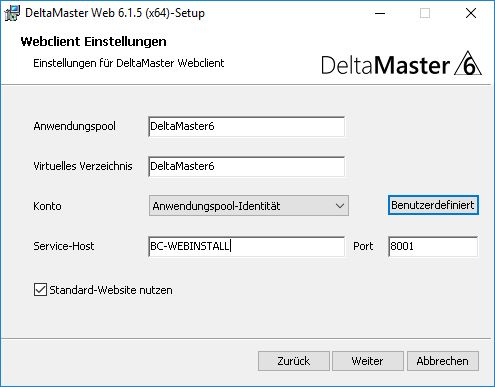Click the DeltaMaster 6 logo
This screenshot has height=387, width=495.
(x=401, y=64)
